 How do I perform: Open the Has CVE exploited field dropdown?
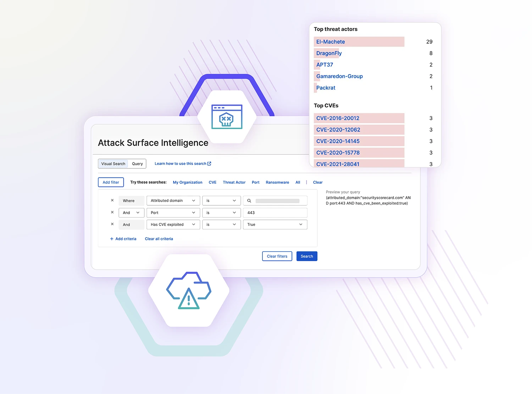pyautogui.click(x=173, y=224)
